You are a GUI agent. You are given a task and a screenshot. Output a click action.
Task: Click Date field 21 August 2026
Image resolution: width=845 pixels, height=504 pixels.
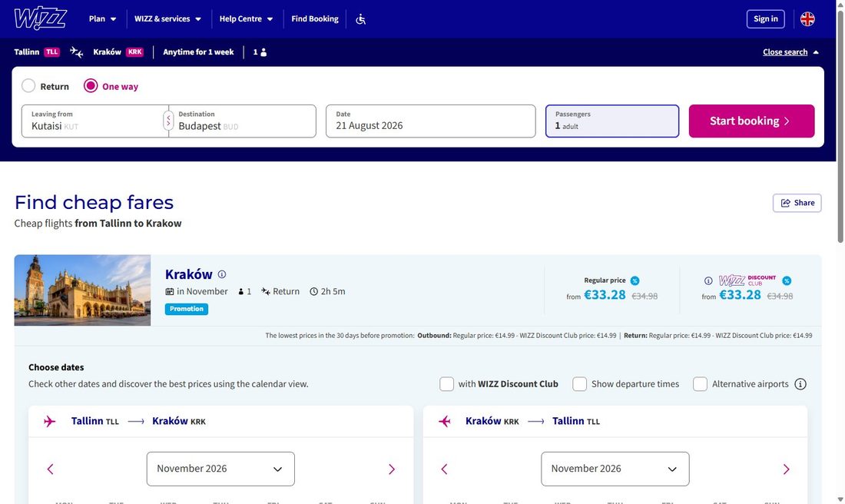tap(431, 121)
